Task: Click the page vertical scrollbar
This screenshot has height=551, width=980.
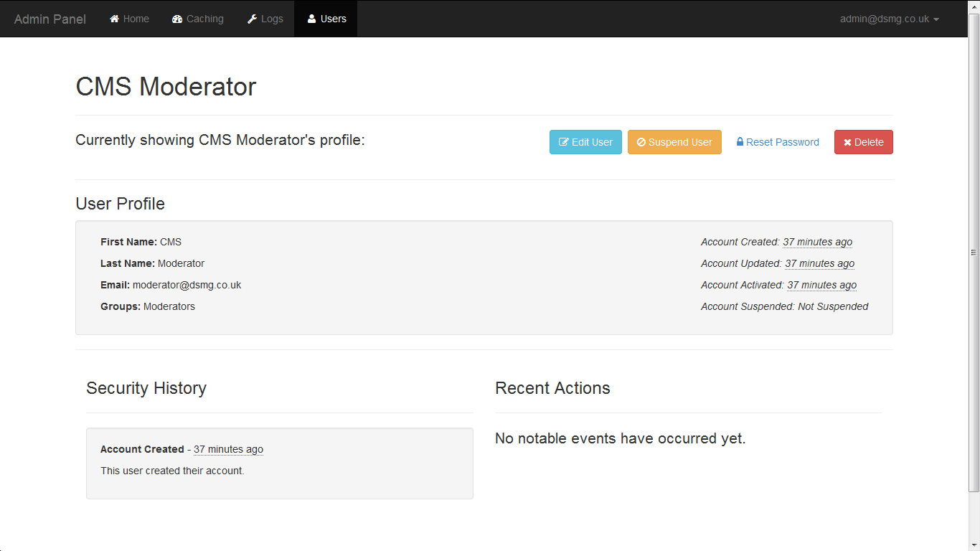Action: click(974, 253)
